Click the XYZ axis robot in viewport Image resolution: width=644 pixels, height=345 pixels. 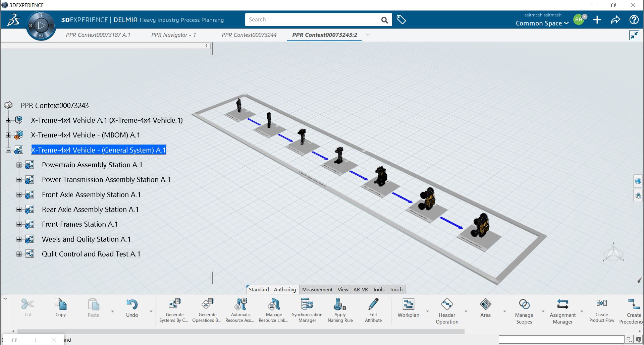613,252
